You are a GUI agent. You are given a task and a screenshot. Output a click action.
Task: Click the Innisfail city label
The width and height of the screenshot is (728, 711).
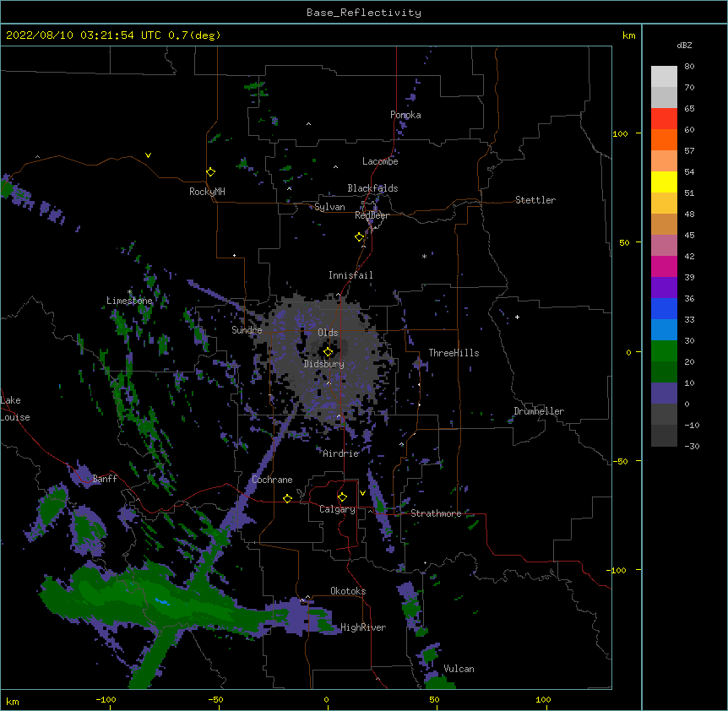click(x=350, y=275)
